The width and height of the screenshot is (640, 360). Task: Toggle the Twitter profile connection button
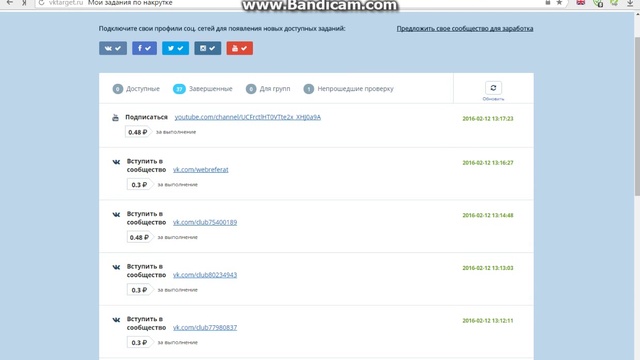tap(176, 48)
